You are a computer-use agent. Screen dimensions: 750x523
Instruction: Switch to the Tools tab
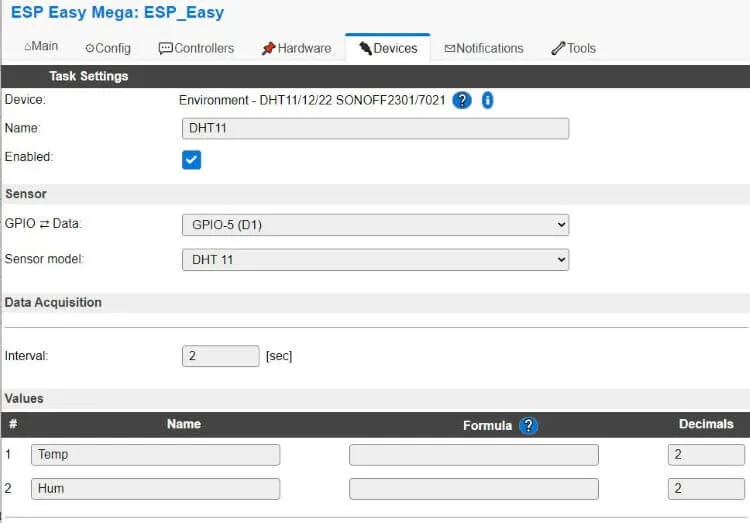click(574, 48)
